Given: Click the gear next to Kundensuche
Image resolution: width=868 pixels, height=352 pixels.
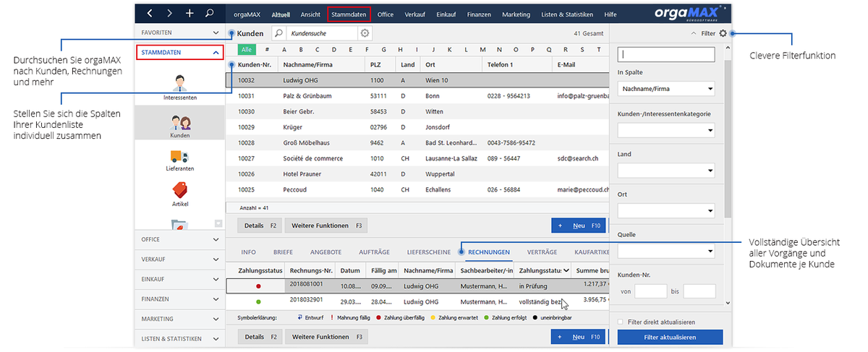Looking at the screenshot, I should 365,33.
